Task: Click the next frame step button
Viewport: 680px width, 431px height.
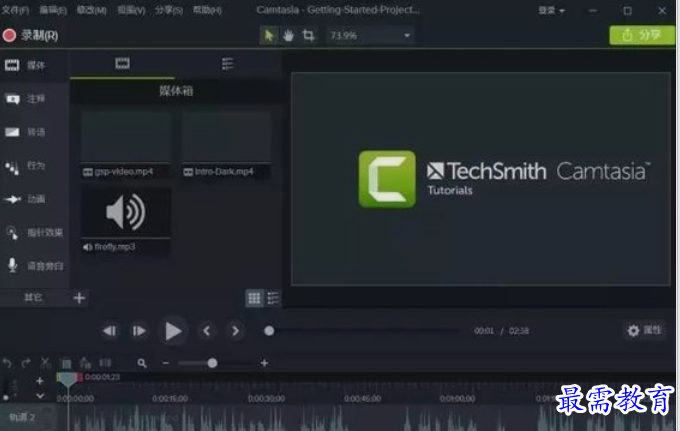Action: tap(139, 331)
